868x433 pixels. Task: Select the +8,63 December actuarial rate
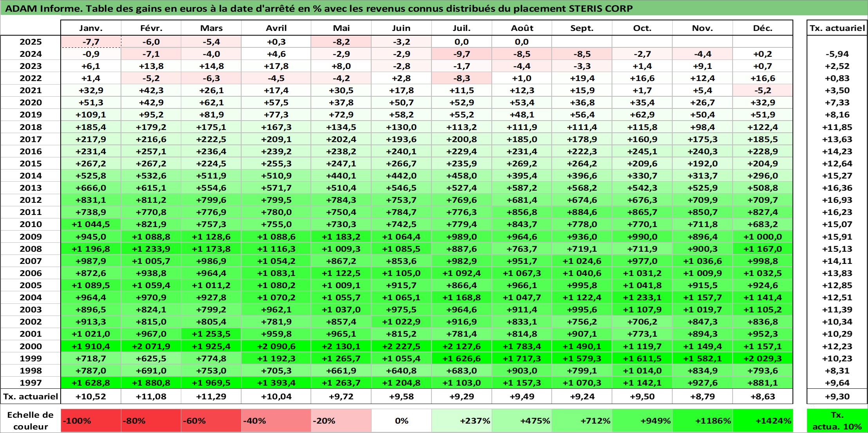coord(763,397)
